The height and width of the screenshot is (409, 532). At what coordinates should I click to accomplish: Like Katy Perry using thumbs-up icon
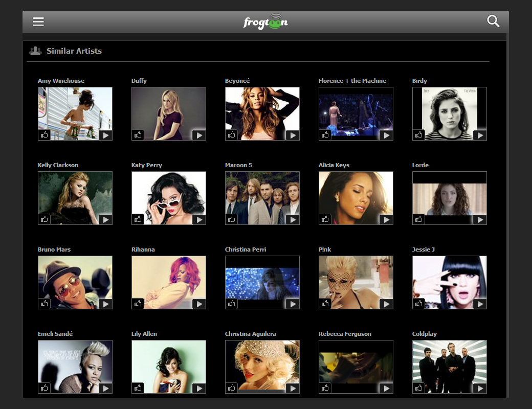[138, 219]
